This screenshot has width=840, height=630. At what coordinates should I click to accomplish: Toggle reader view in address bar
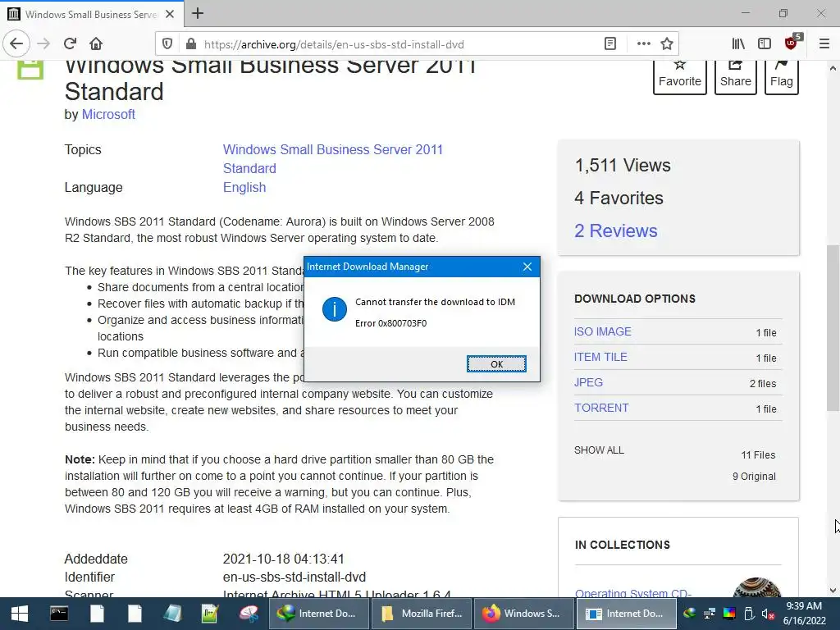(x=609, y=44)
